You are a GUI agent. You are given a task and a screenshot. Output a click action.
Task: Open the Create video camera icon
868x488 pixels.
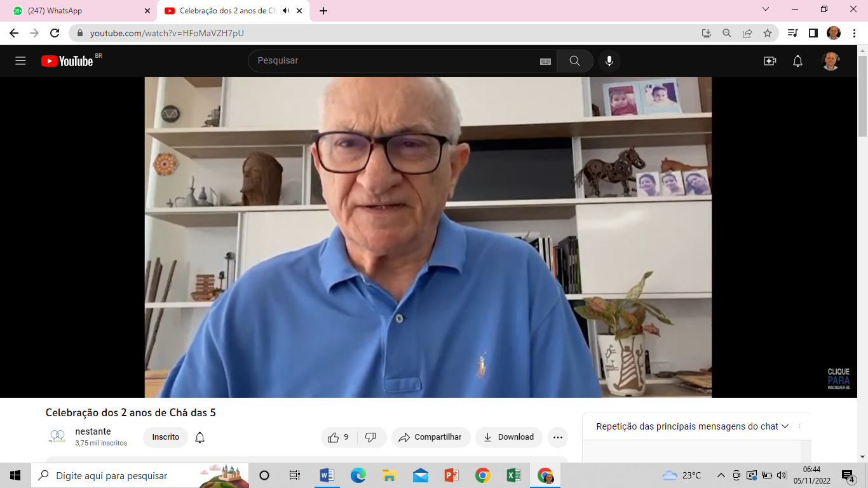pos(770,61)
